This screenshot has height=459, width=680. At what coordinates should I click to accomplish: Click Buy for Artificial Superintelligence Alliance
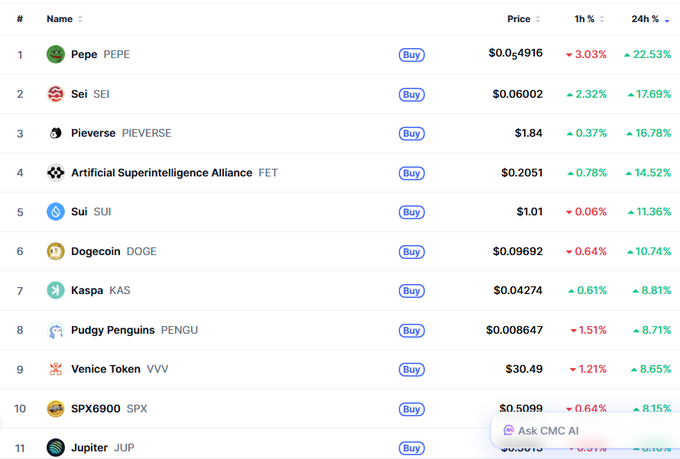coord(412,173)
